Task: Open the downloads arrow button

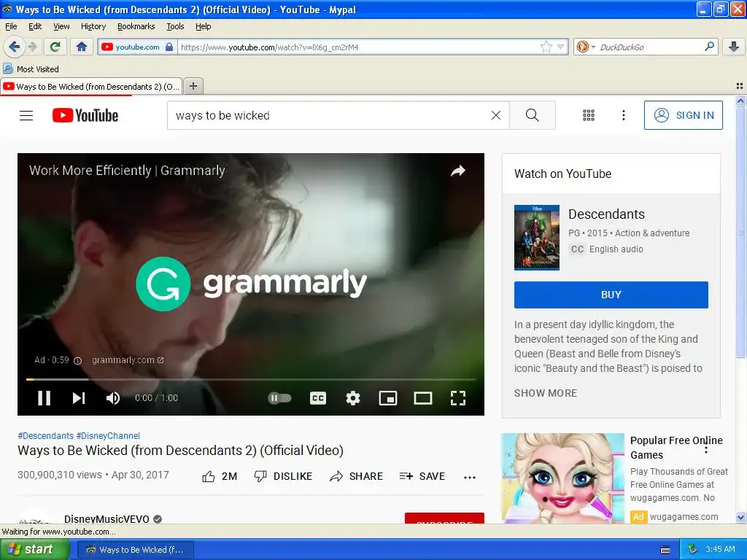Action: pyautogui.click(x=734, y=47)
